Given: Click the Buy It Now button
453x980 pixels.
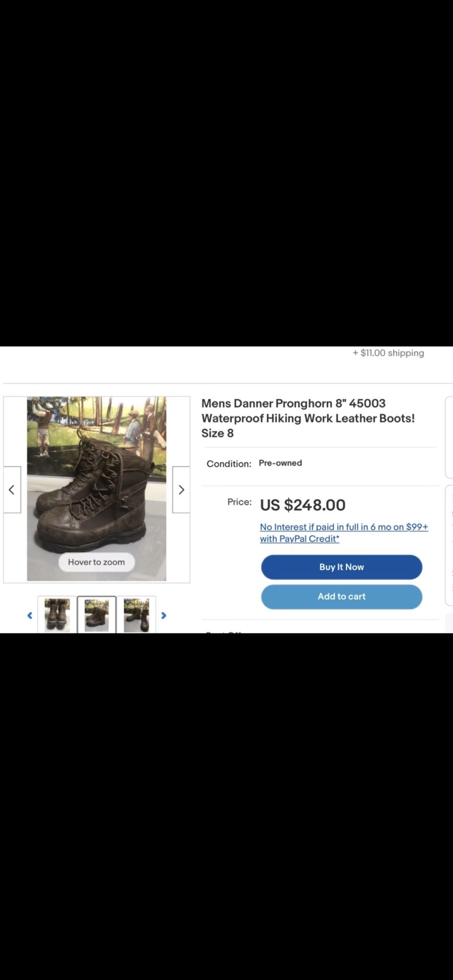Looking at the screenshot, I should [342, 567].
